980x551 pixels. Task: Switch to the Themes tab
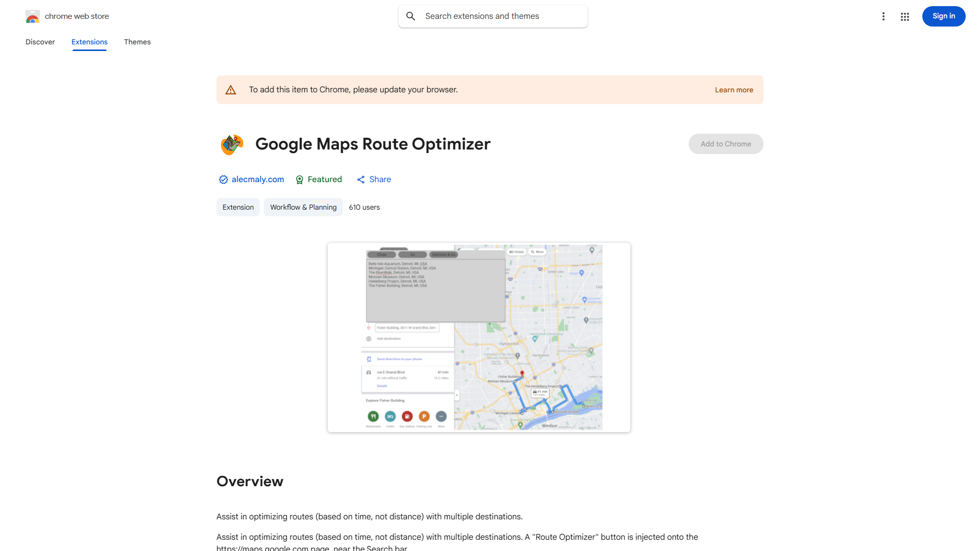[x=137, y=42]
